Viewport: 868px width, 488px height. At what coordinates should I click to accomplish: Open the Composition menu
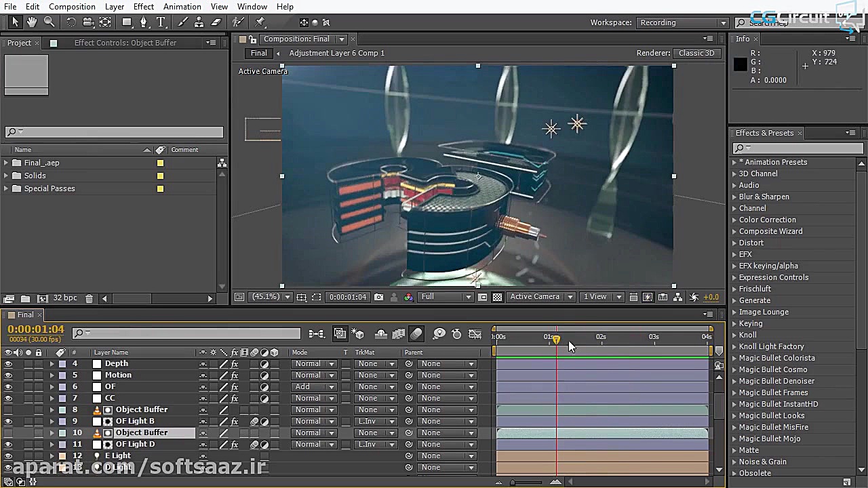tap(72, 7)
